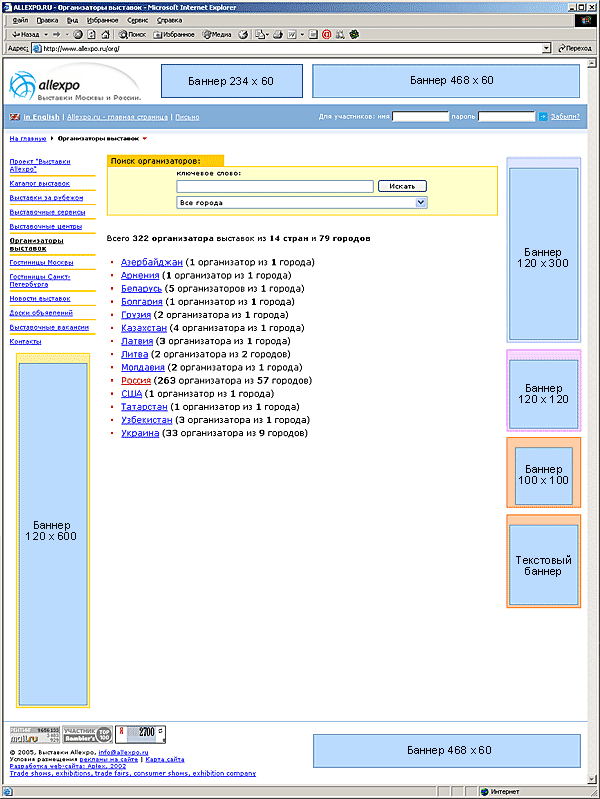Click the Баннер 234 x 60 banner
The image size is (600, 799).
[232, 81]
